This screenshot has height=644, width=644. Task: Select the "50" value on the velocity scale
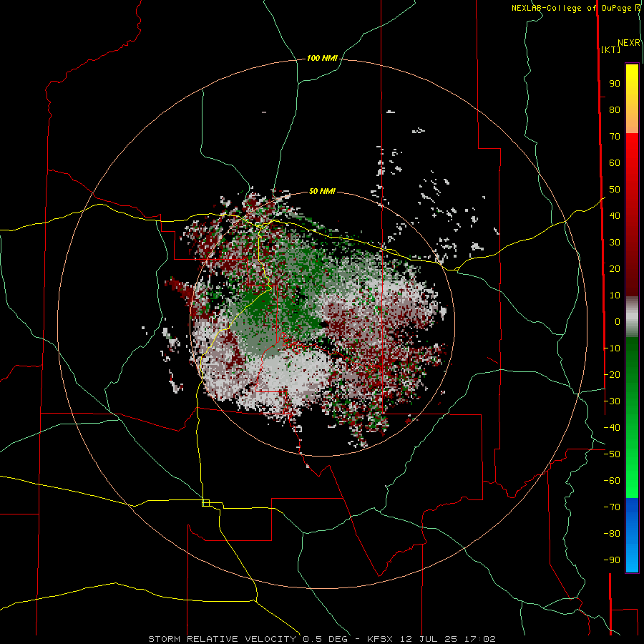[615, 190]
